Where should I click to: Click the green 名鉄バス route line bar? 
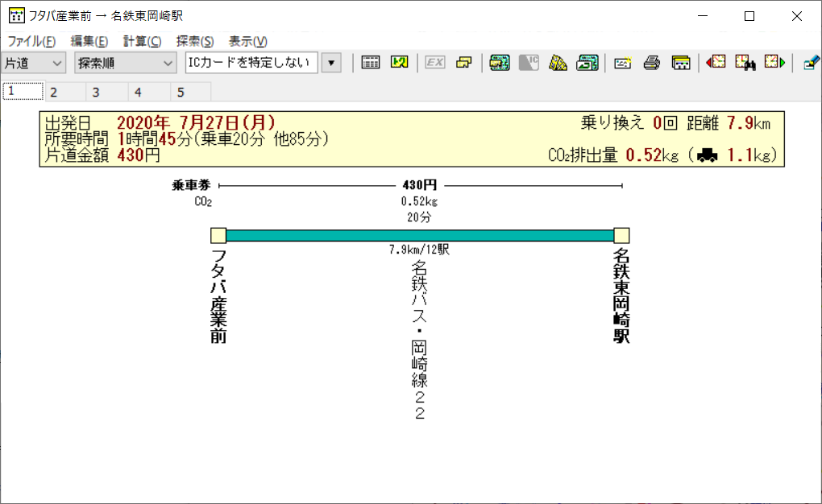click(x=420, y=235)
